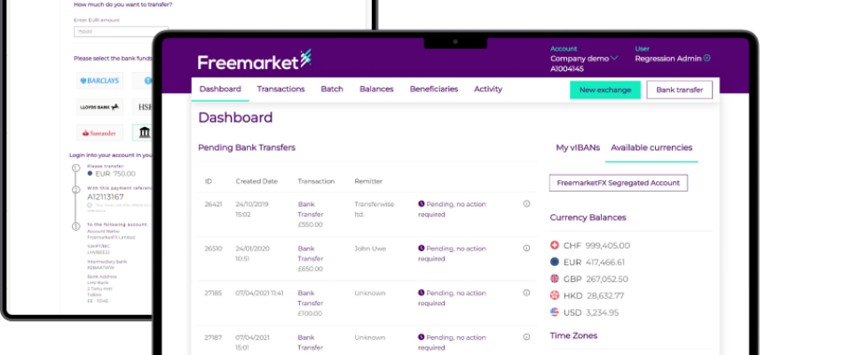The image size is (868, 355).
Task: Click account number A1004145 in header
Action: tap(567, 69)
